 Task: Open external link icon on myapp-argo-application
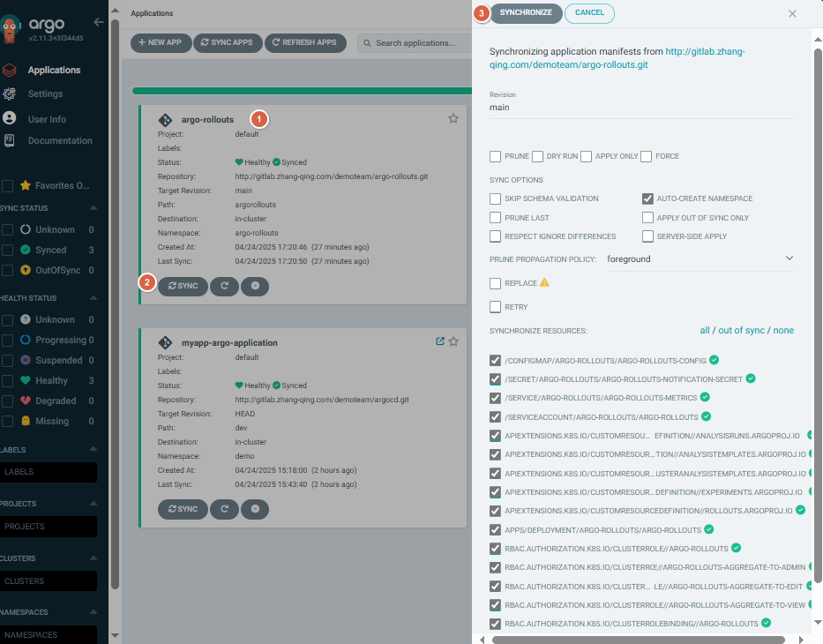[440, 341]
